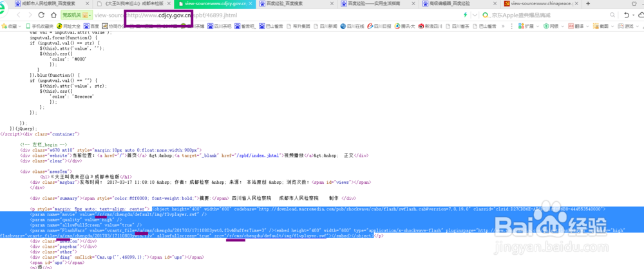Screen dimensions: 644x269
Task: Reload the current page
Action: click(41, 15)
